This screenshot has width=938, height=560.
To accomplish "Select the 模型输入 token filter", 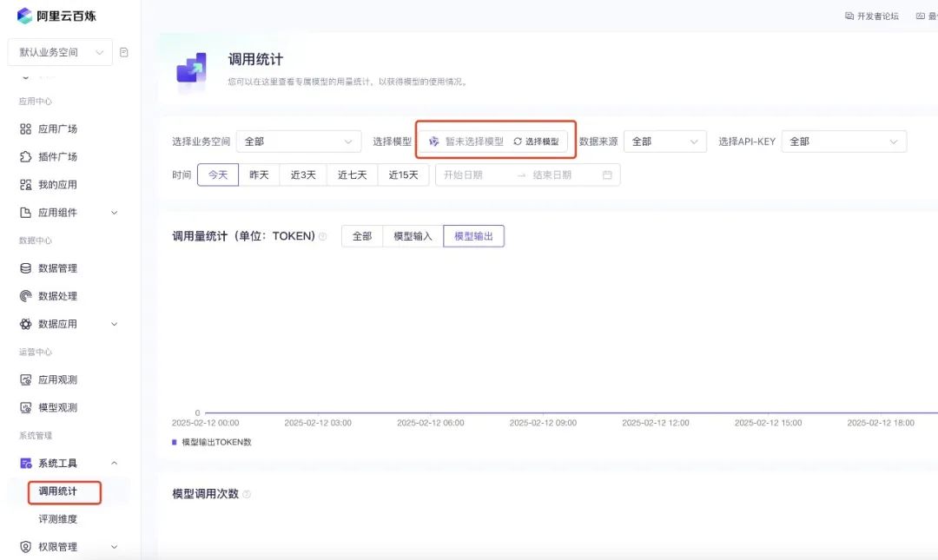I will pyautogui.click(x=413, y=236).
